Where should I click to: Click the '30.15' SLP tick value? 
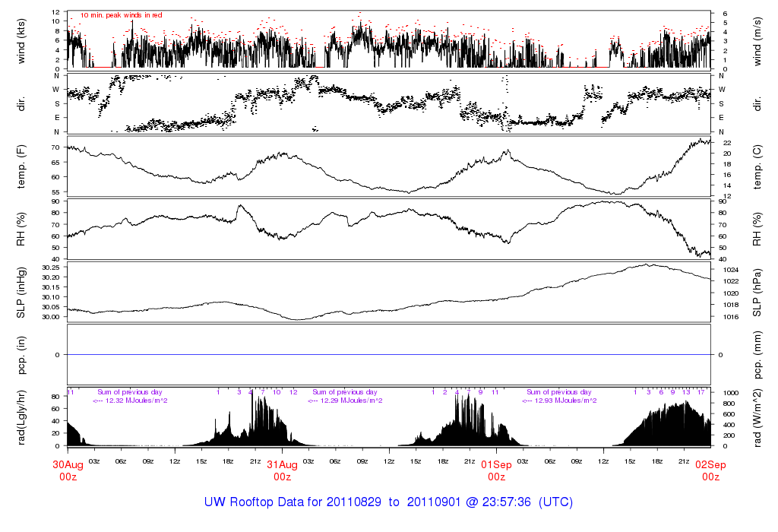click(x=51, y=287)
